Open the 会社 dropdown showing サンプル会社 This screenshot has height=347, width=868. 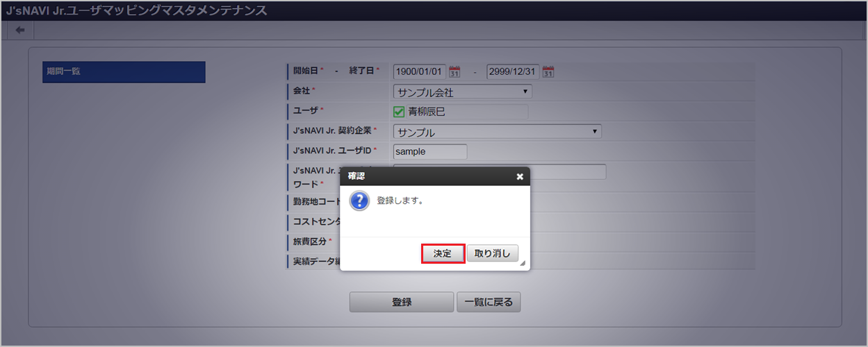point(463,92)
